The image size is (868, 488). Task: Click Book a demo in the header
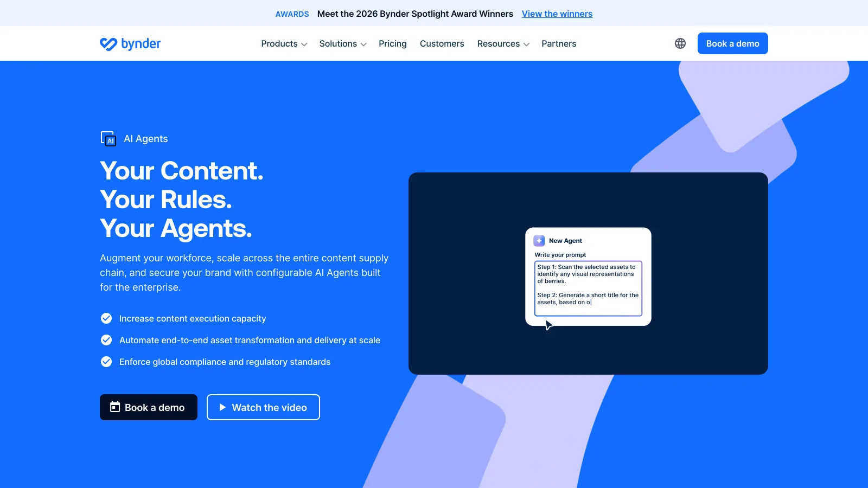click(733, 43)
